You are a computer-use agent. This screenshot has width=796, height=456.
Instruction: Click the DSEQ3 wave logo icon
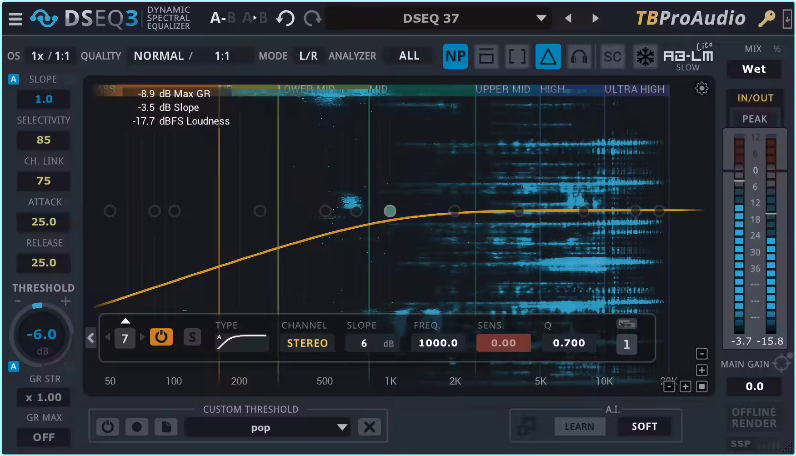tap(44, 19)
